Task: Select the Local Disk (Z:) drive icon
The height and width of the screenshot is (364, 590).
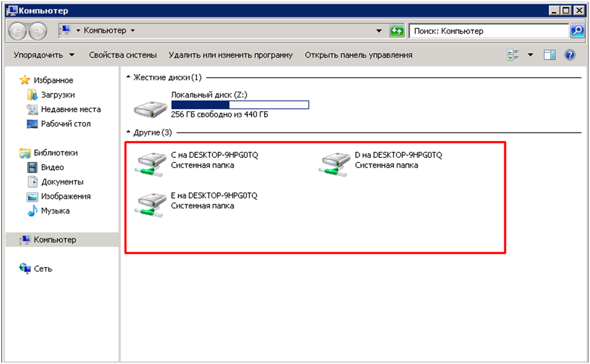Action: (x=150, y=108)
